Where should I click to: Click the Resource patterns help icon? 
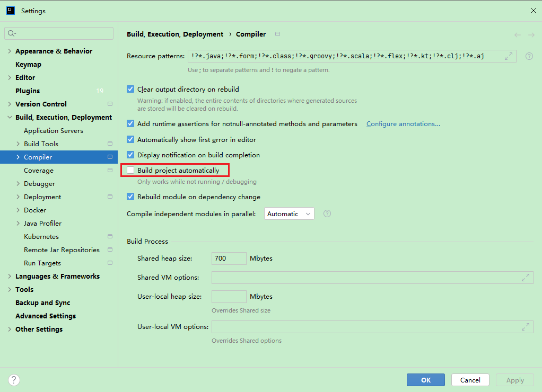click(529, 56)
